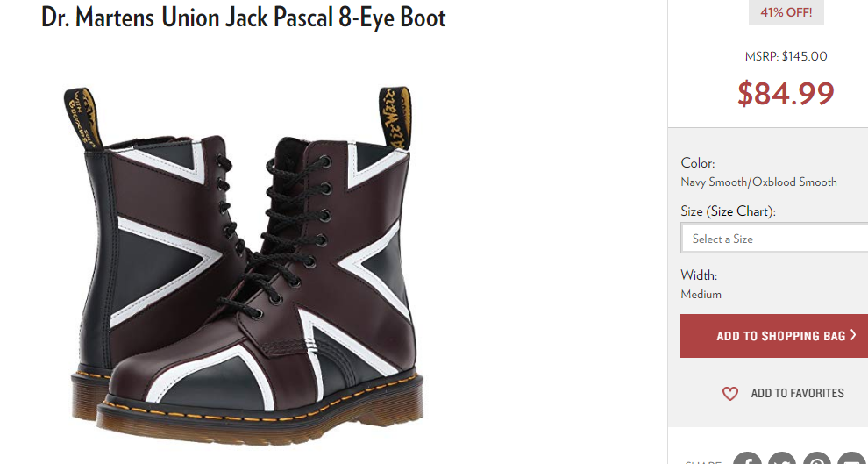
Task: Click the Add to Favorites text
Action: click(797, 393)
